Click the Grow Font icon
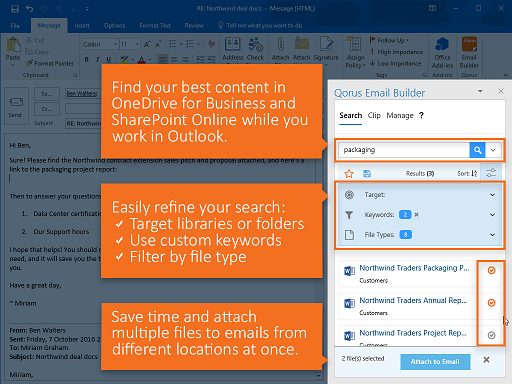512x384 pixels. [147, 44]
